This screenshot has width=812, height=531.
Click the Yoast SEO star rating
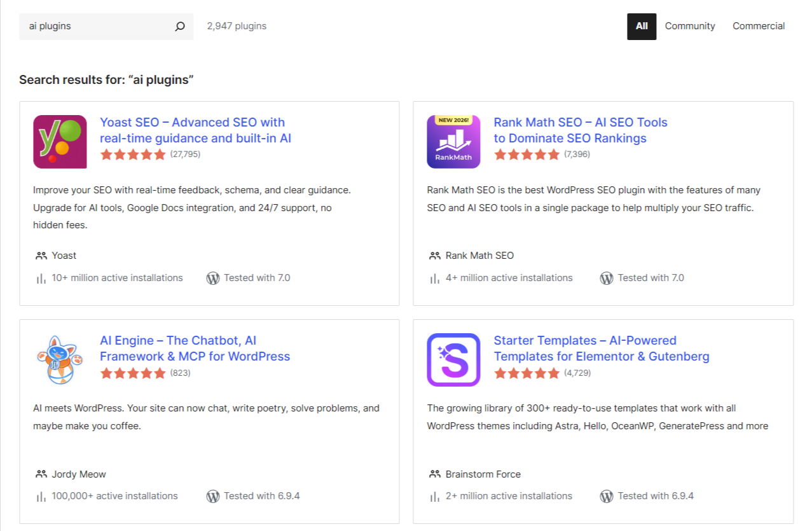pos(133,155)
